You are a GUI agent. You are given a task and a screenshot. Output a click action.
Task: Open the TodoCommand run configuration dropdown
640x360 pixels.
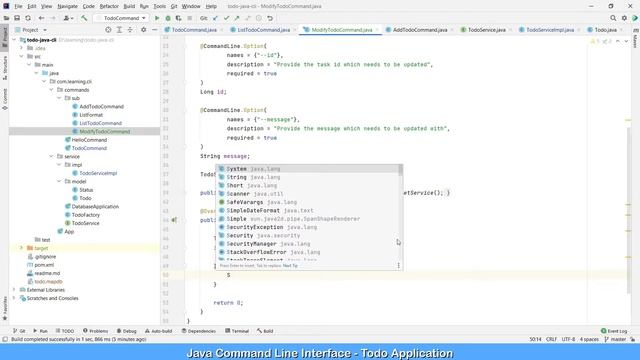122,18
